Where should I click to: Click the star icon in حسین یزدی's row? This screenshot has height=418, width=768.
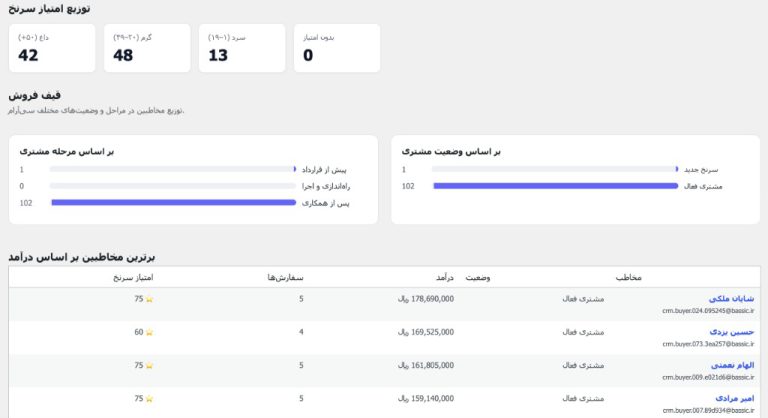149,332
